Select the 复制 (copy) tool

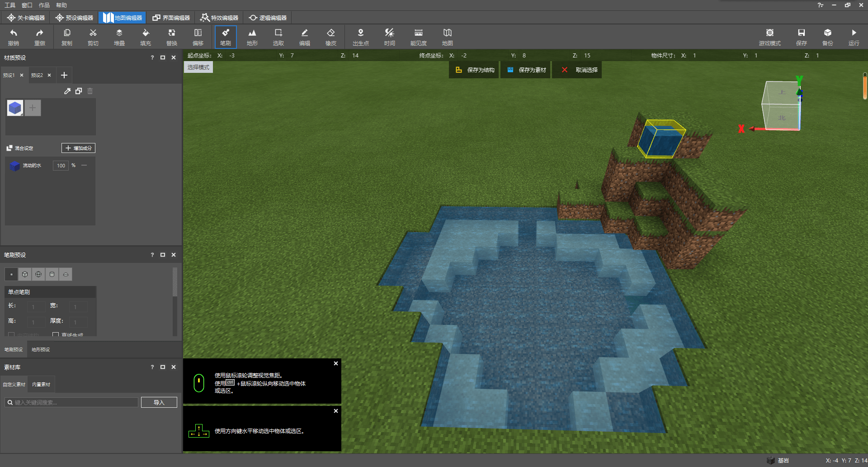pos(67,37)
